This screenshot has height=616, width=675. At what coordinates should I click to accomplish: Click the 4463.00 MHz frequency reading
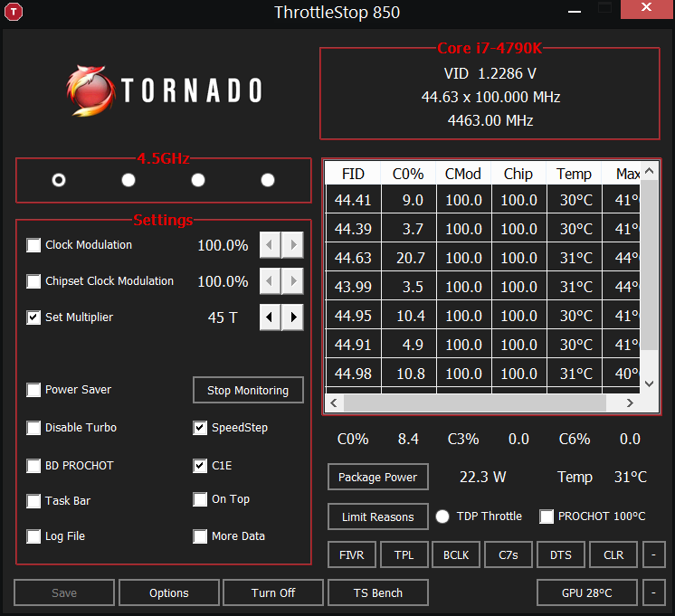pyautogui.click(x=490, y=120)
